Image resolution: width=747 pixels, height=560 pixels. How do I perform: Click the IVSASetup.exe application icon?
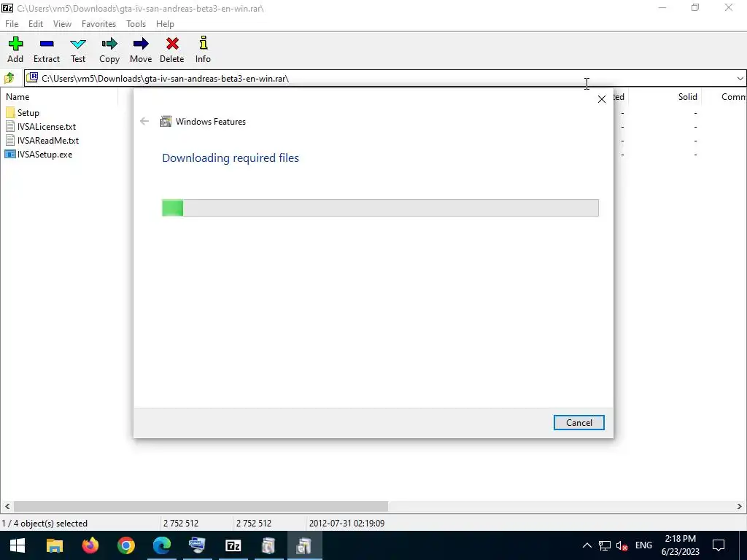click(10, 155)
